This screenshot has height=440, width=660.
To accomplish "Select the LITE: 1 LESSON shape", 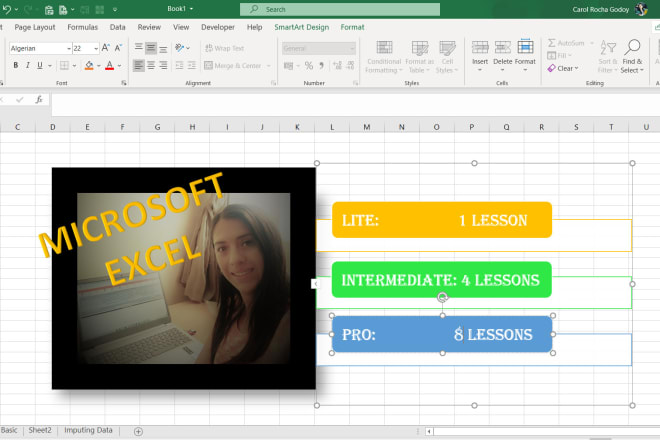I will (x=442, y=220).
